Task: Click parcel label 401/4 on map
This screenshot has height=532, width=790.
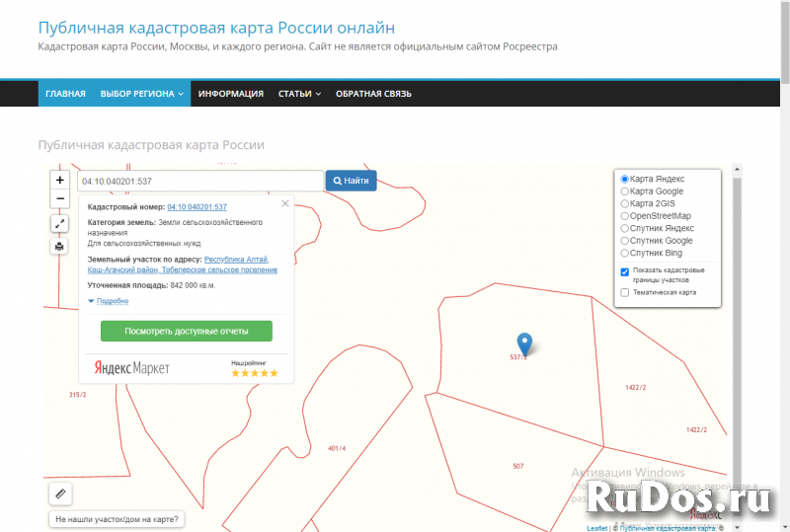Action: [x=337, y=448]
